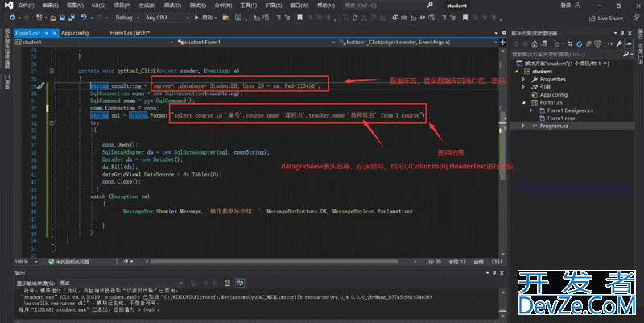This screenshot has height=323, width=644.
Task: Open the 文件(F) menu
Action: [x=26, y=6]
